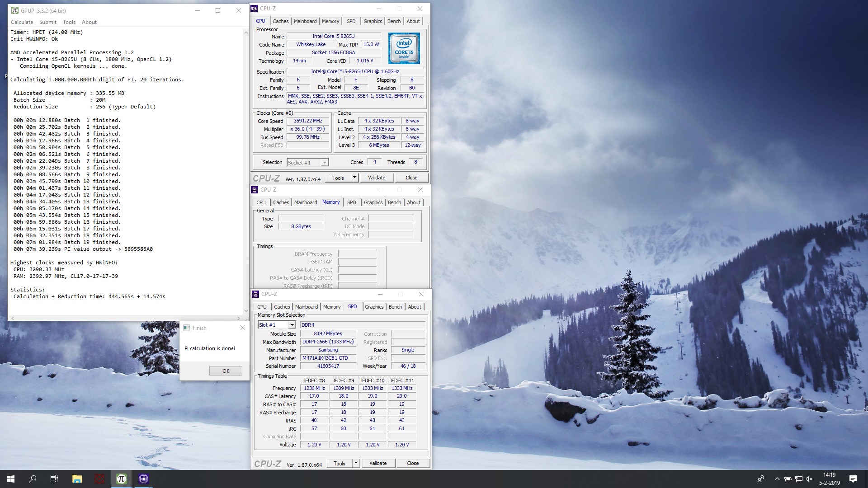Open SPD tab in top CPU-Z
This screenshot has height=488, width=868.
tap(351, 21)
